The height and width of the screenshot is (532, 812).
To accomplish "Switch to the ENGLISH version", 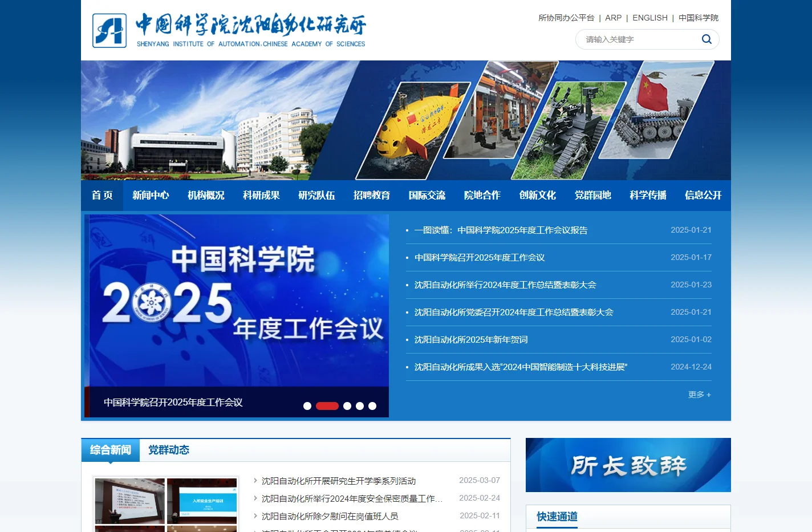I will point(650,18).
